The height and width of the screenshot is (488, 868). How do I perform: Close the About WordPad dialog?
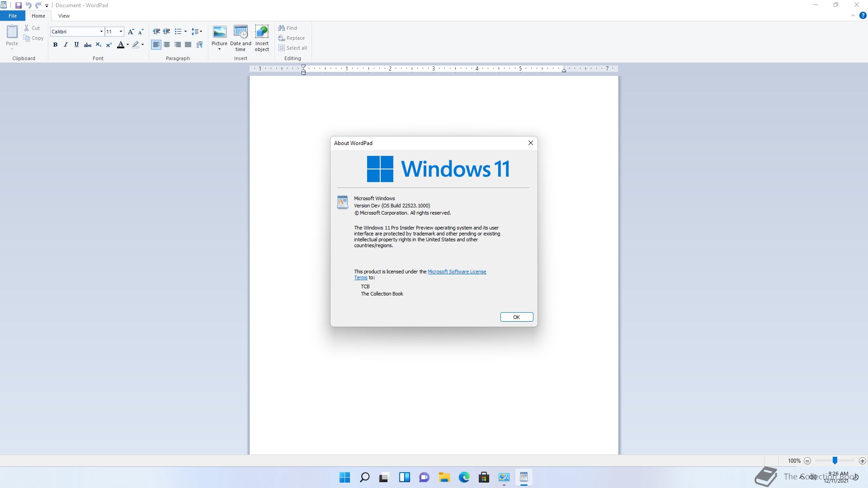pyautogui.click(x=531, y=143)
